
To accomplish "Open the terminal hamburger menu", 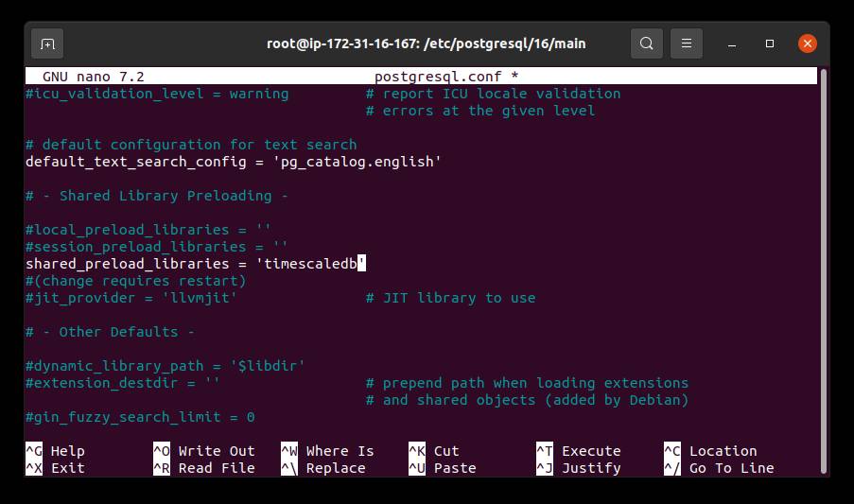I will click(x=687, y=43).
